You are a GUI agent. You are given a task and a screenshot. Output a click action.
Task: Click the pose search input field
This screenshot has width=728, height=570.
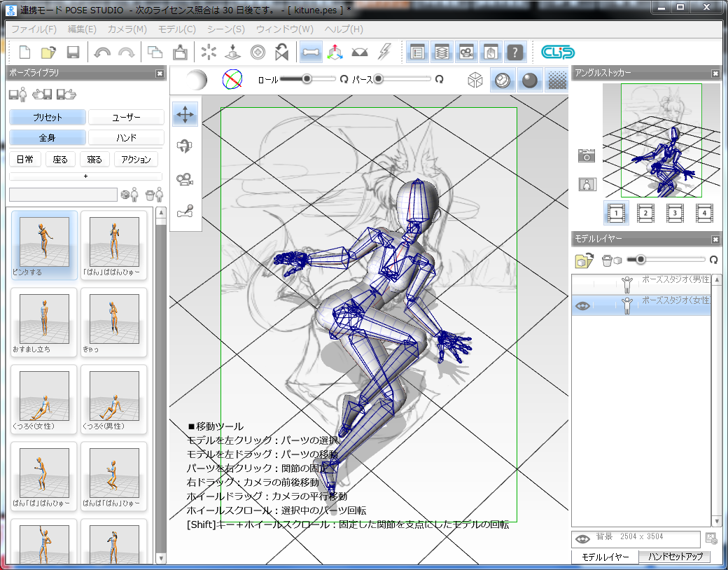[x=63, y=194]
